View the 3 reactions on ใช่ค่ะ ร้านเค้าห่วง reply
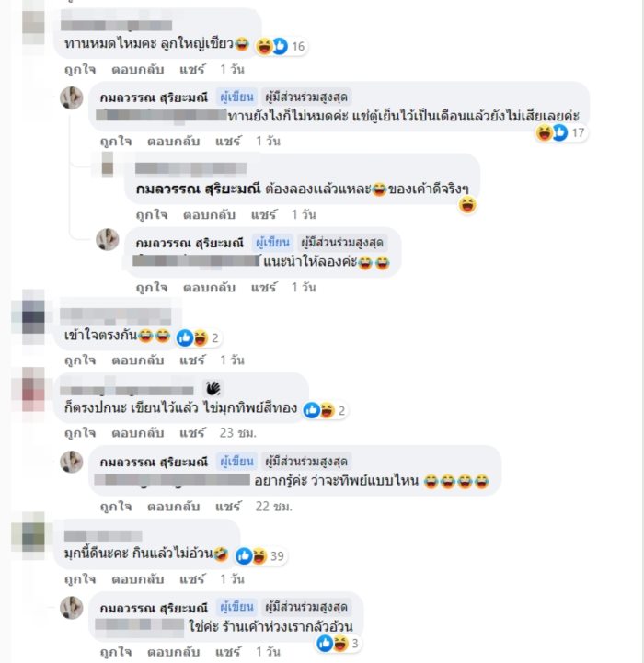This screenshot has height=663, width=644. 339,644
